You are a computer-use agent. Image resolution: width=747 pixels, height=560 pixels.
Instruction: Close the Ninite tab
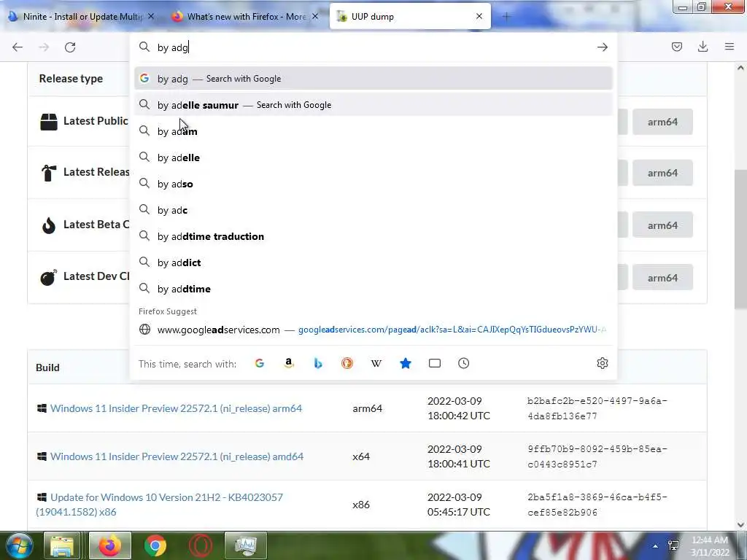(150, 16)
